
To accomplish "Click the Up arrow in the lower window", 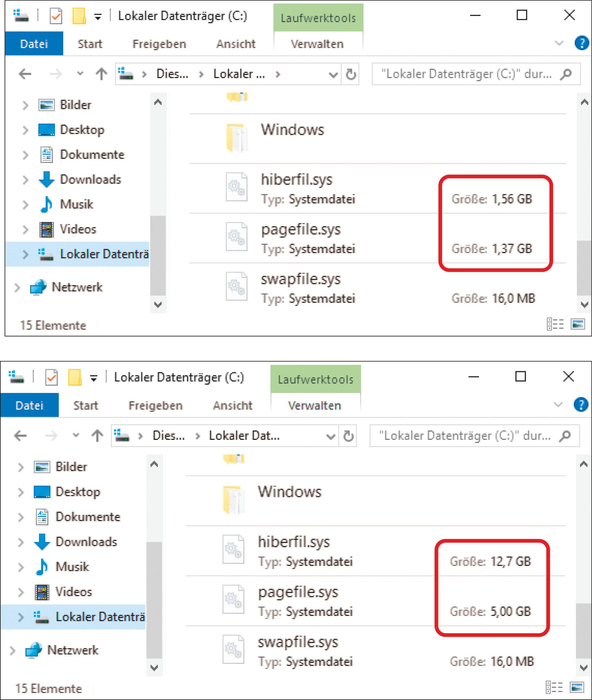I will pyautogui.click(x=97, y=436).
